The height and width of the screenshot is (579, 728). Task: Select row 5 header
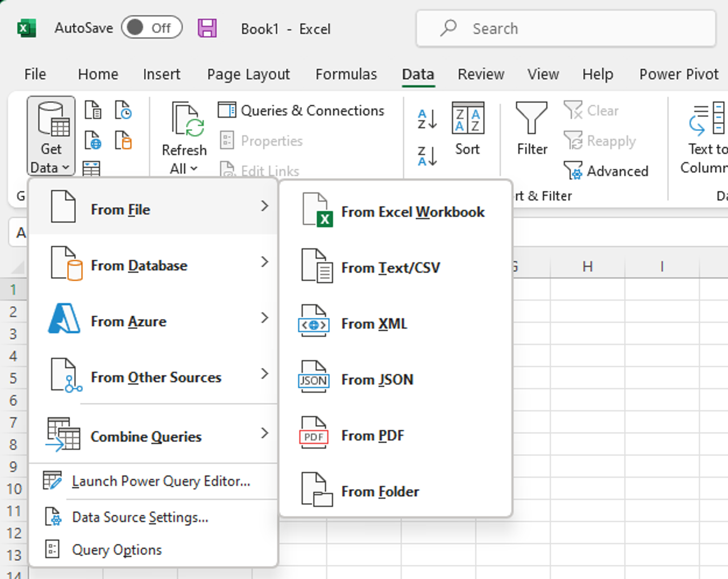[14, 378]
